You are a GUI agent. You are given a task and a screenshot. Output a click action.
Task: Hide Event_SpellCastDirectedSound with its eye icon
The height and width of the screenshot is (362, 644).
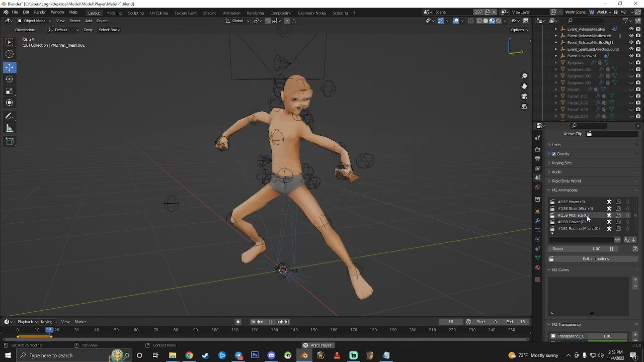tap(631, 49)
